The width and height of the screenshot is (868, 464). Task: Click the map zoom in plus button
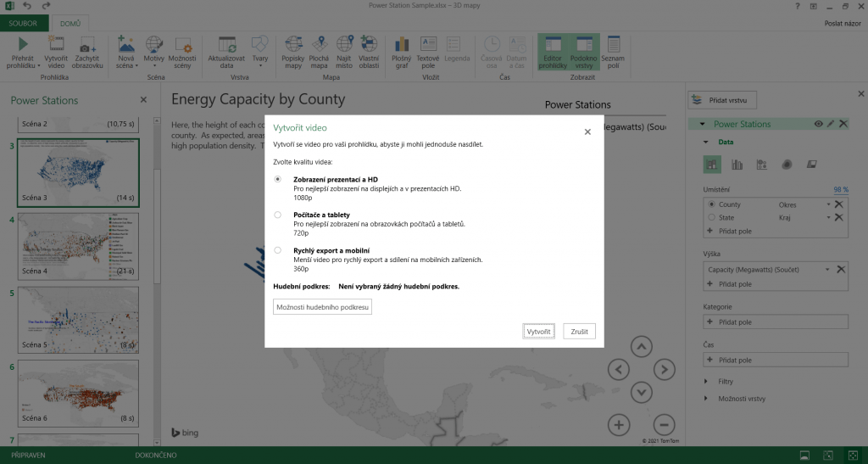pos(619,425)
